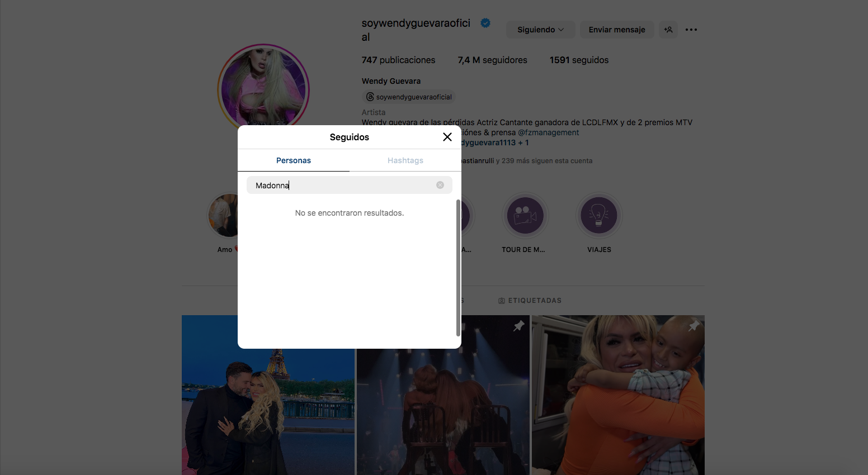The width and height of the screenshot is (868, 475).
Task: Open the 1591 seguidos list
Action: click(579, 60)
